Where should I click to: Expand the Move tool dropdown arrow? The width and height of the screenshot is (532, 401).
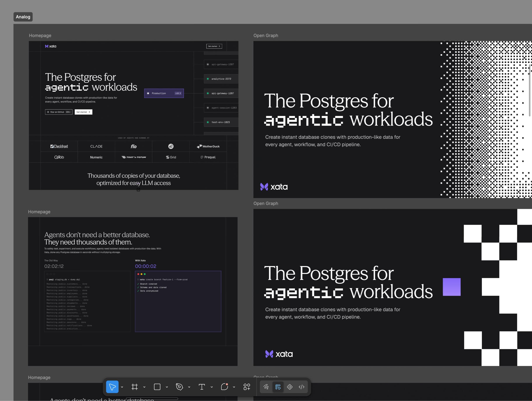[x=122, y=387]
